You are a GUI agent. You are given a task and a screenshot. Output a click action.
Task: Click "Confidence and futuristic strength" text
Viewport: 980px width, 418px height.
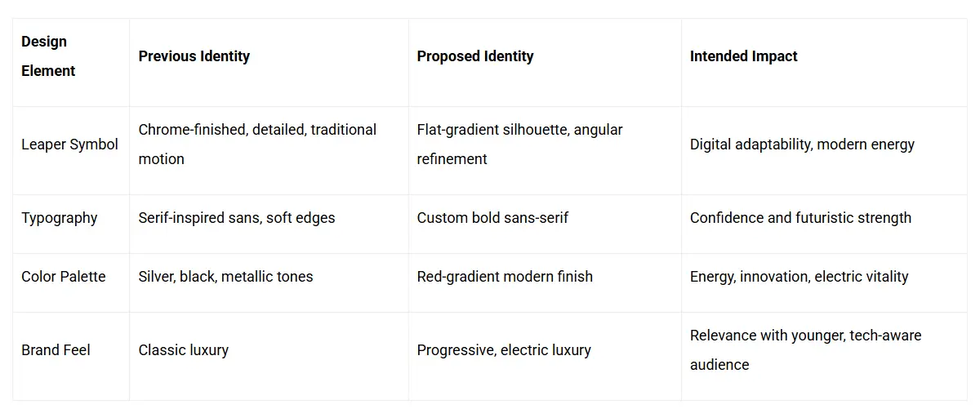pyautogui.click(x=800, y=218)
